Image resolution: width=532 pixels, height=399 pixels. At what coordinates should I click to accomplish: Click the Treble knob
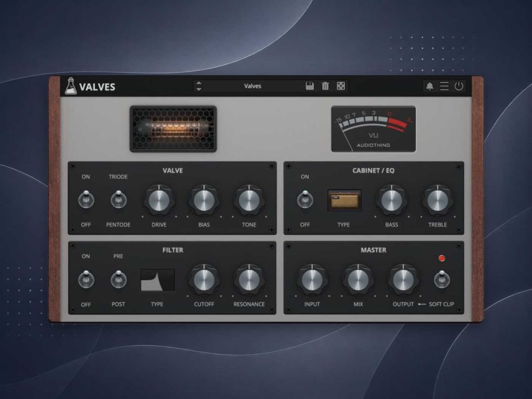(x=437, y=201)
